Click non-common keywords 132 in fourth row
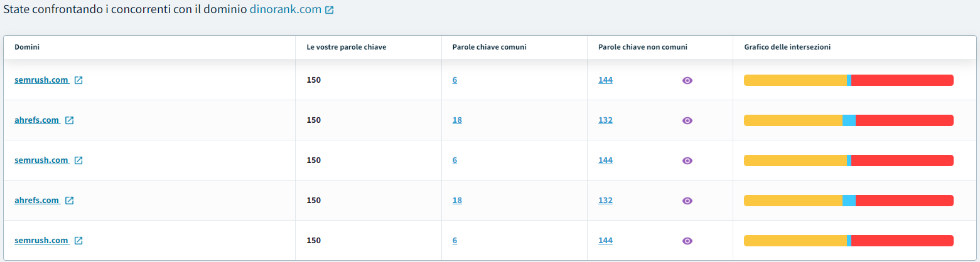The width and height of the screenshot is (980, 262). click(x=605, y=201)
